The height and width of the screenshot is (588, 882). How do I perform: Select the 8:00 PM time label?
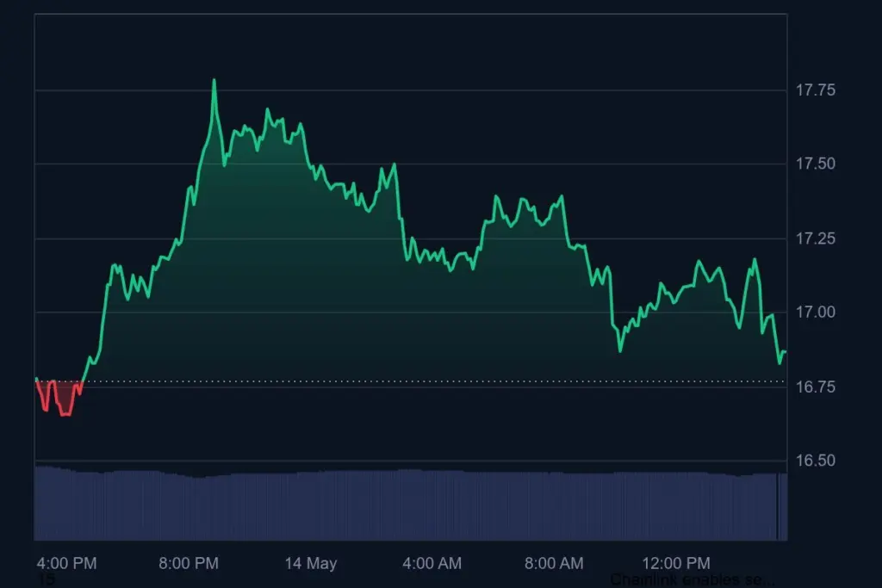[x=189, y=564]
